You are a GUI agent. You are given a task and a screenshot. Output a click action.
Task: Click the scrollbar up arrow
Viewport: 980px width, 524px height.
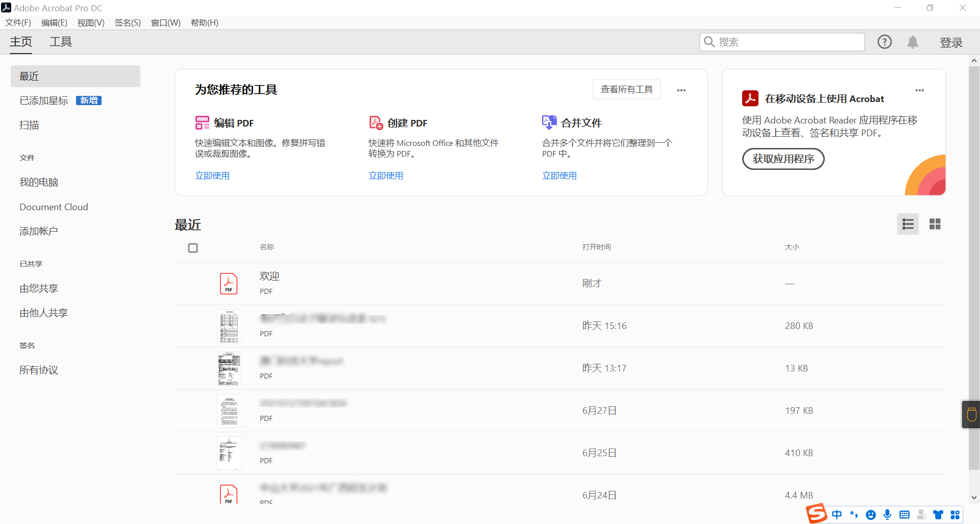pos(974,61)
